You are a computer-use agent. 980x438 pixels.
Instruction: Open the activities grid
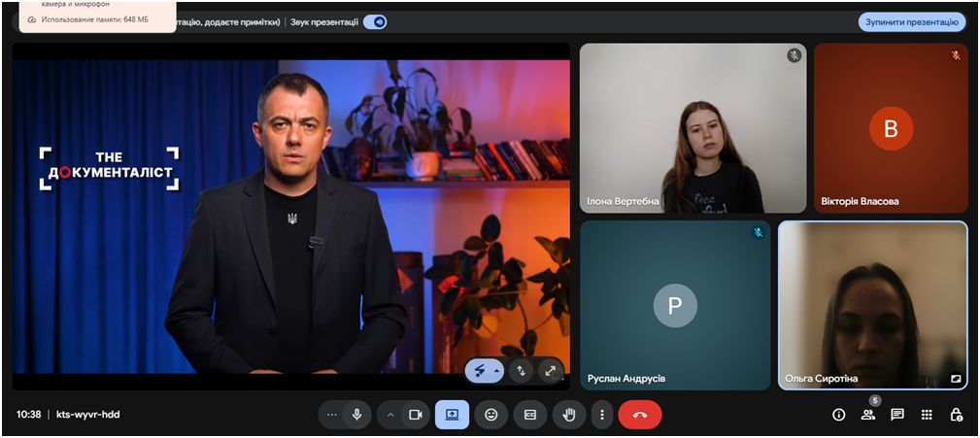(x=927, y=415)
